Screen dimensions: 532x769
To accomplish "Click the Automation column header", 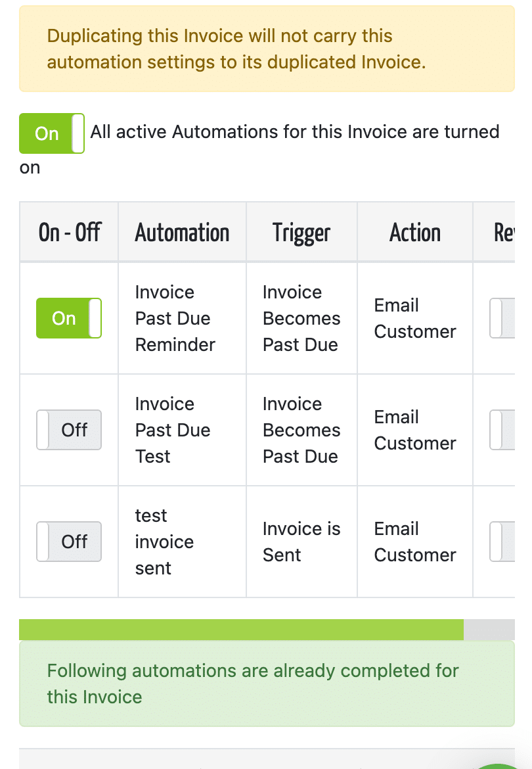I will click(x=182, y=232).
